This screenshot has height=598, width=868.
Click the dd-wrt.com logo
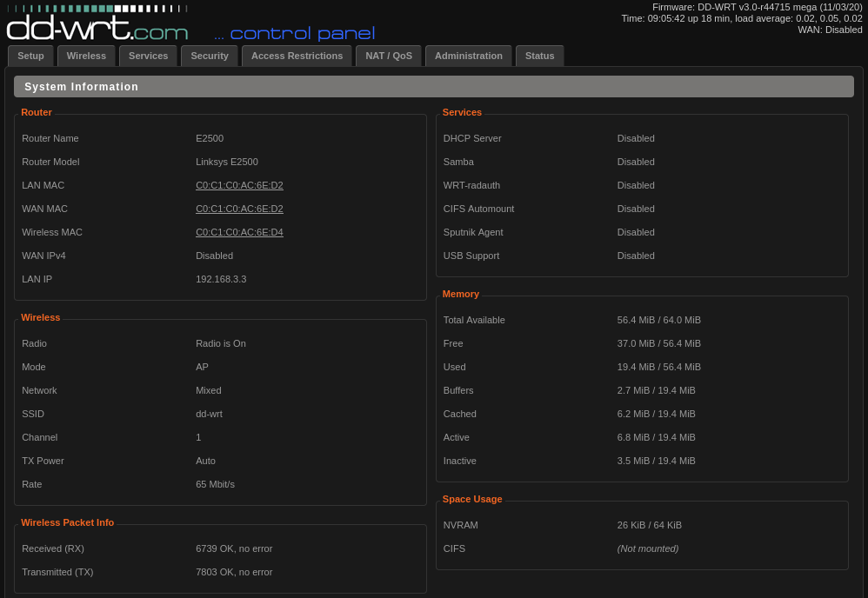point(97,29)
